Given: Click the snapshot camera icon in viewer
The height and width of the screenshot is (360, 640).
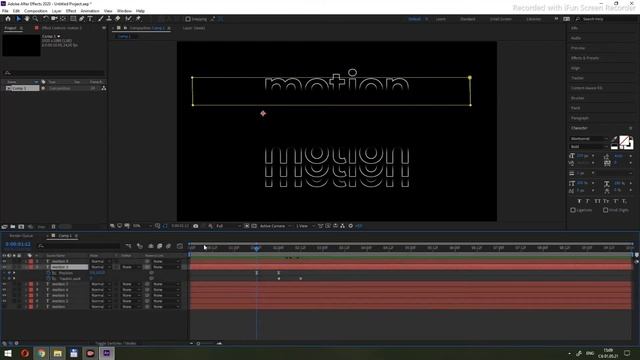Looking at the screenshot, I should pyautogui.click(x=196, y=226).
